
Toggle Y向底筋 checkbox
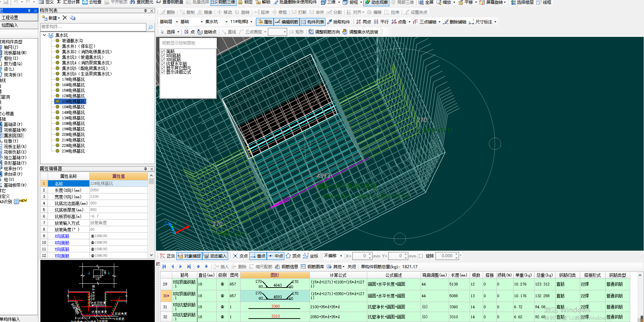pos(163,60)
